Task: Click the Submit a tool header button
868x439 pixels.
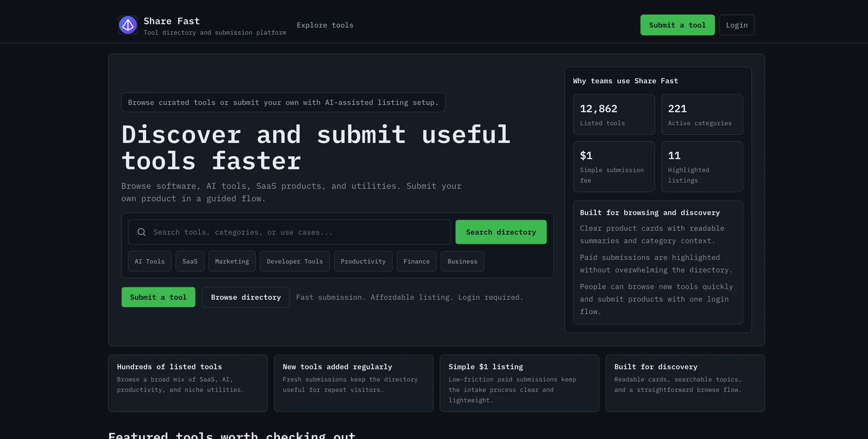Action: click(x=677, y=25)
